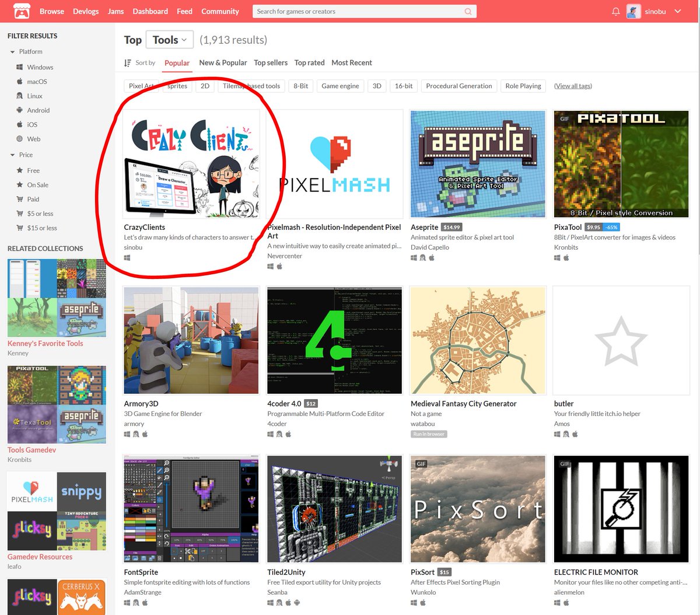This screenshot has height=615, width=700.
Task: Open the Armory3D thumbnail
Action: (x=191, y=340)
